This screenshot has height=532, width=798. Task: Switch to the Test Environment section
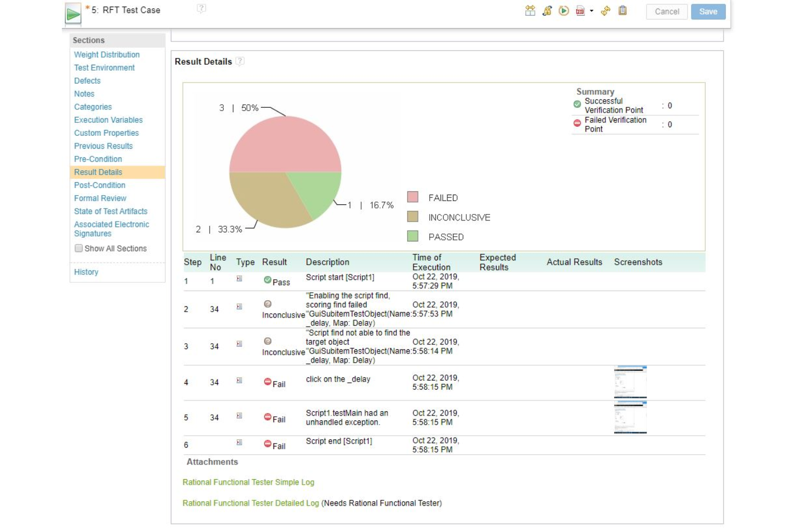[x=104, y=67]
